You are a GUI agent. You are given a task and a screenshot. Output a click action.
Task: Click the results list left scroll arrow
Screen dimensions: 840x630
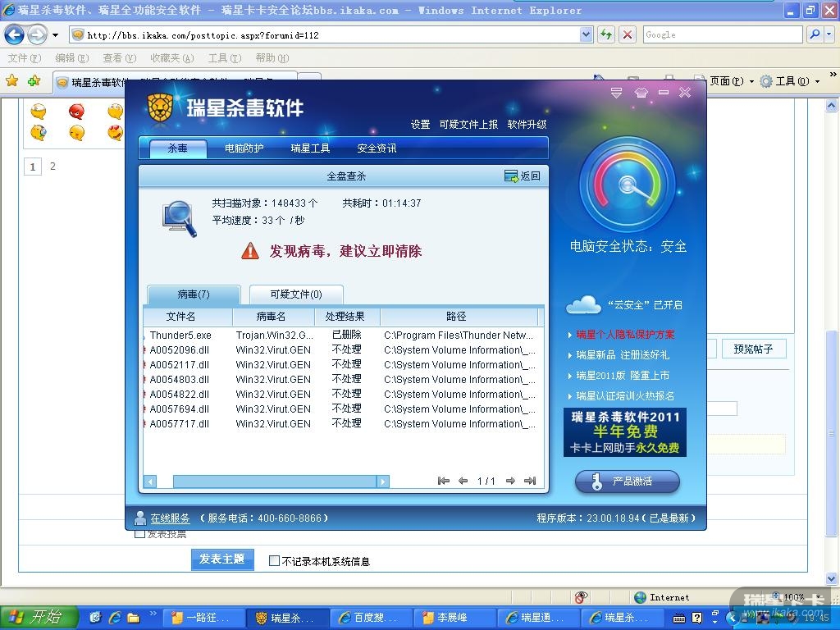[151, 481]
